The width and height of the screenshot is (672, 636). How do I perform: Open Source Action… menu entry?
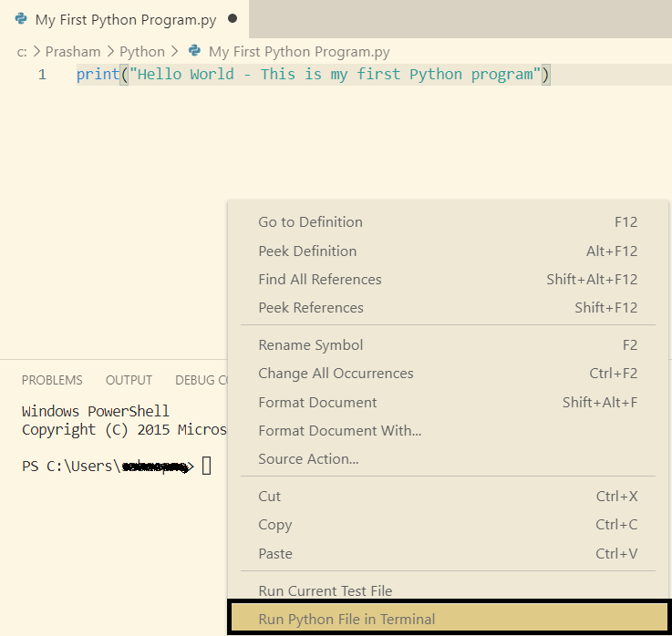pyautogui.click(x=308, y=459)
